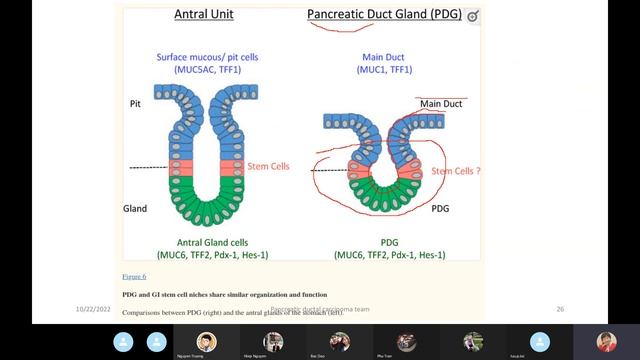The image size is (640, 360).
Task: Click the 'Surface mucous/ pit cells' label
Action: point(207,57)
